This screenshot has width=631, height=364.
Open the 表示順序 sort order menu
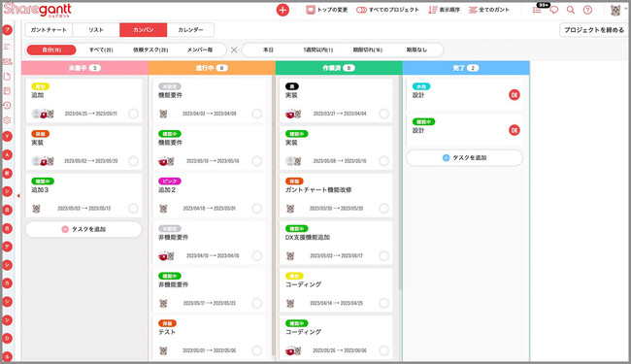[444, 10]
